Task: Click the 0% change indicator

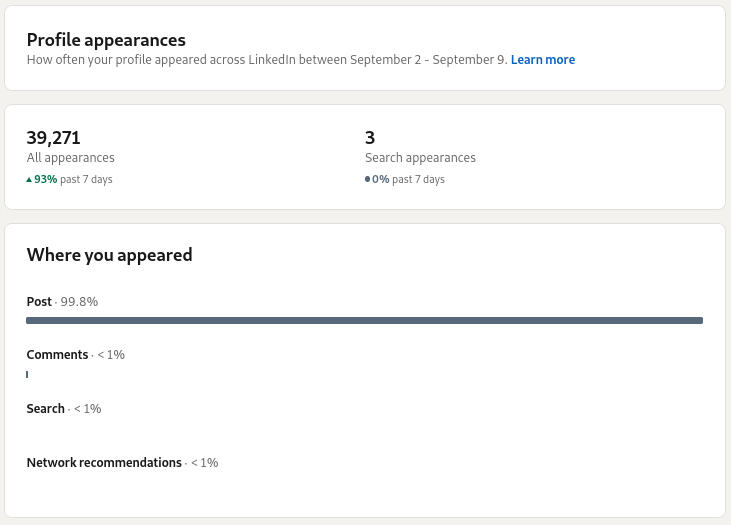Action: coord(381,180)
